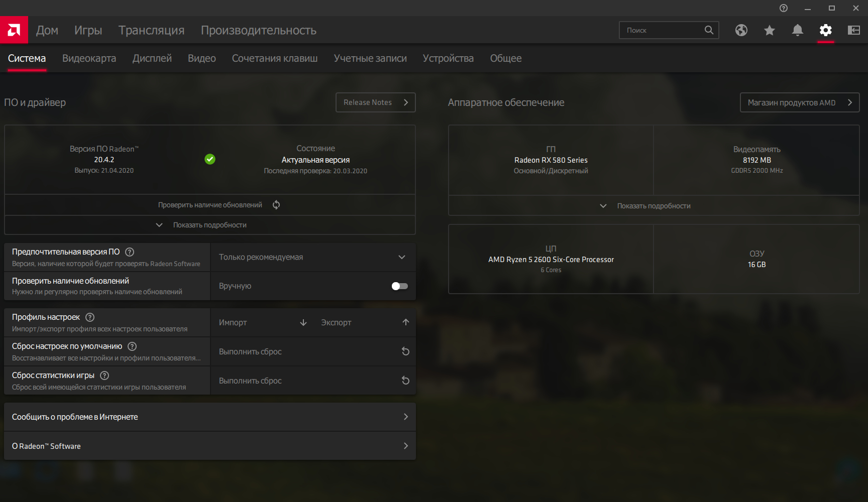Switch to the Дисплей tab
868x502 pixels.
point(152,58)
